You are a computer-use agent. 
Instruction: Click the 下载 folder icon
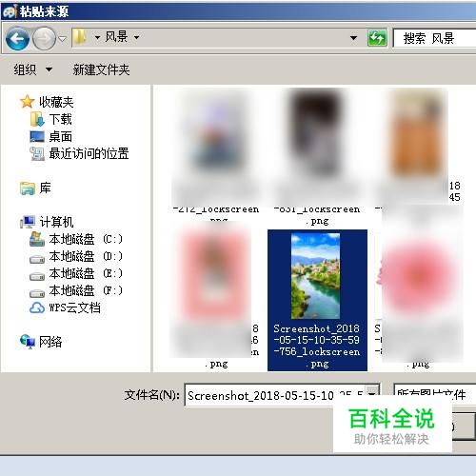(37, 119)
